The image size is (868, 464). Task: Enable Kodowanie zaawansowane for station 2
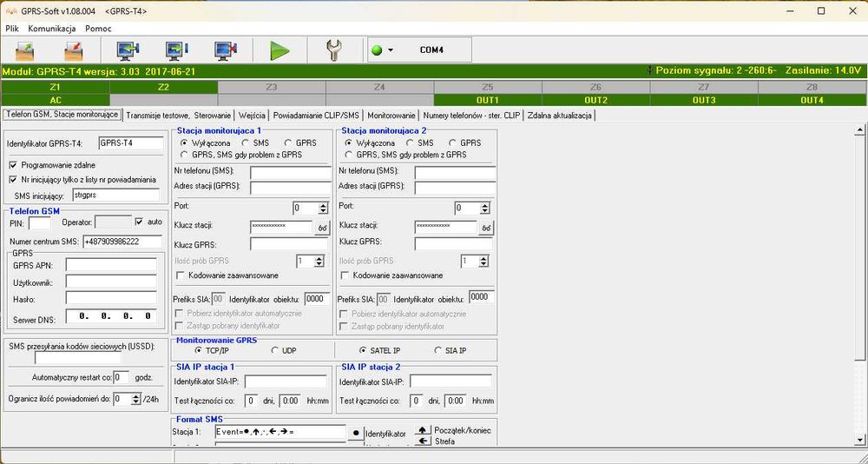(345, 275)
